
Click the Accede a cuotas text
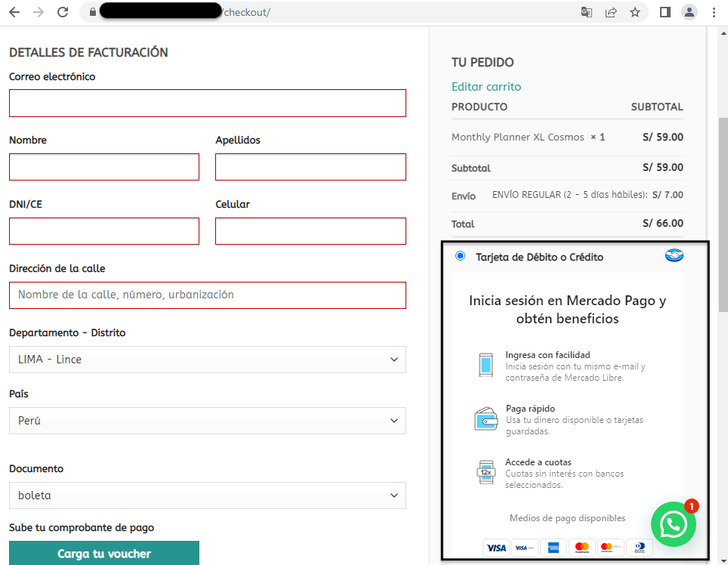538,462
